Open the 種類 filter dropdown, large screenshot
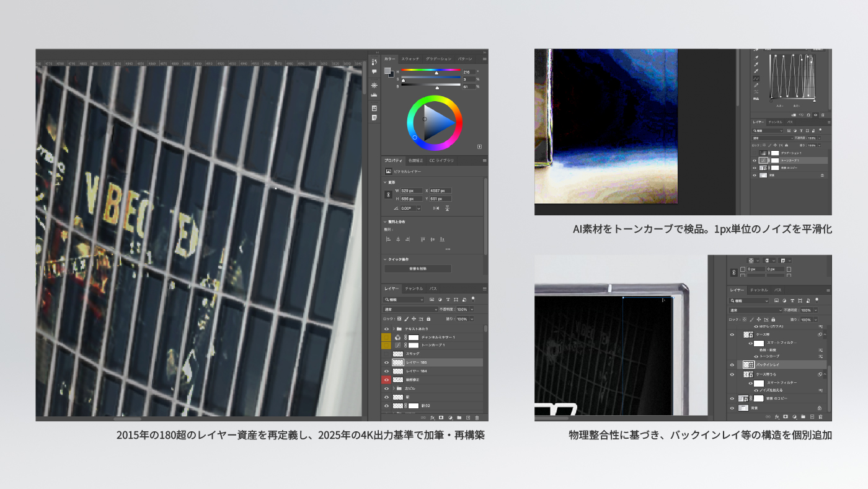868x489 pixels. (404, 300)
